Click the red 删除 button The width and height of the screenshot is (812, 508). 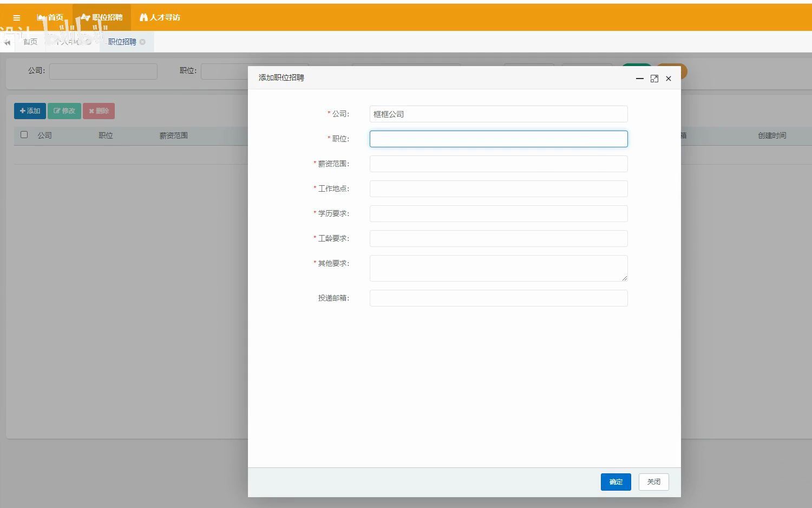99,111
